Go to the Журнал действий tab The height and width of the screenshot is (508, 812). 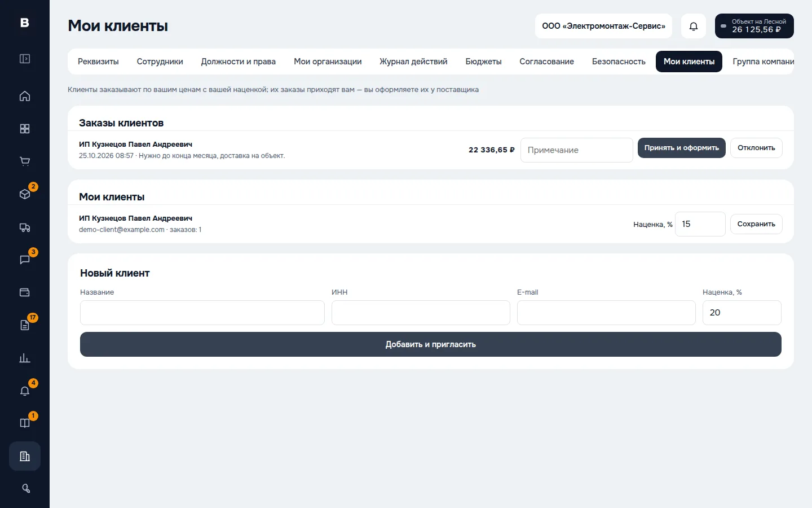(x=413, y=62)
